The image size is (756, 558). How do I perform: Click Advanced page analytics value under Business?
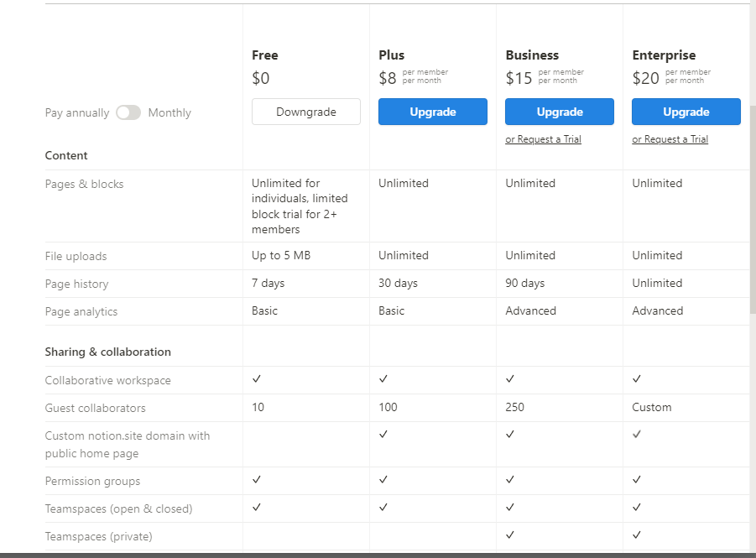pos(531,310)
